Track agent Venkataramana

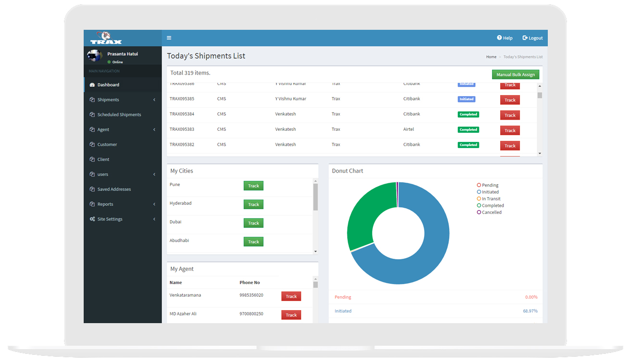pyautogui.click(x=291, y=296)
